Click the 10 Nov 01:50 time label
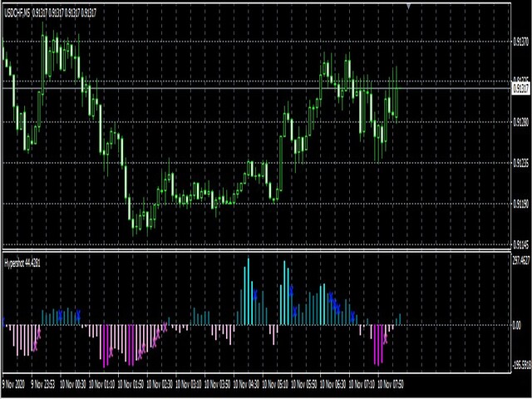 pyautogui.click(x=131, y=384)
